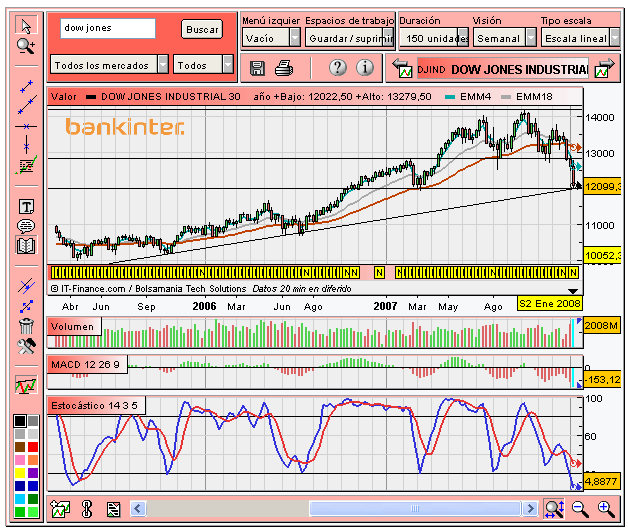Click the black triangle expander below price chart

point(573,291)
